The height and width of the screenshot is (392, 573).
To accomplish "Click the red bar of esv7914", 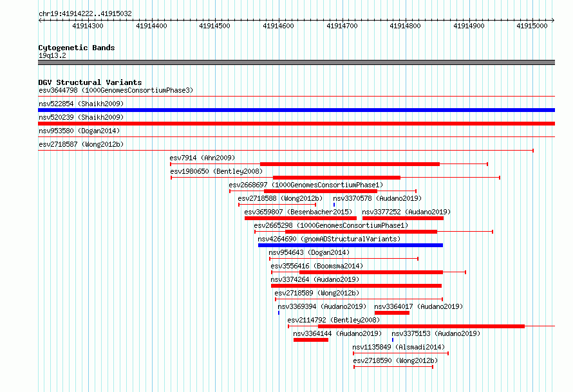I will tap(350, 164).
